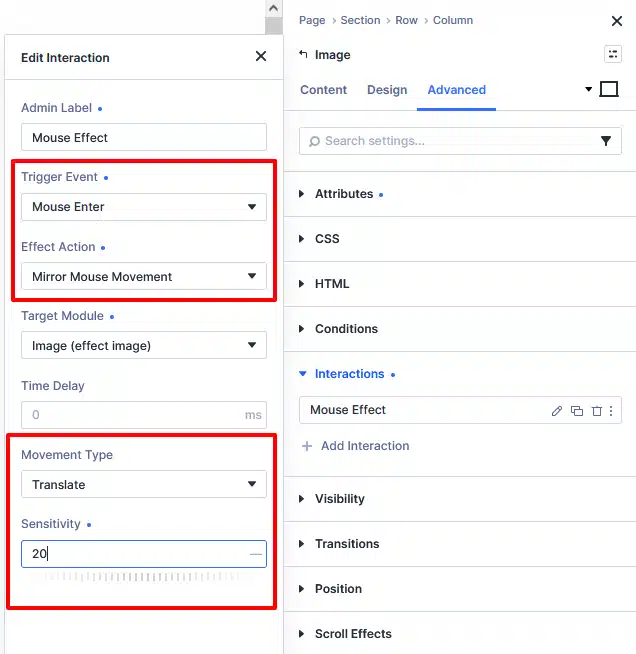Open the dropdown arrow beside viewport square

pos(588,89)
